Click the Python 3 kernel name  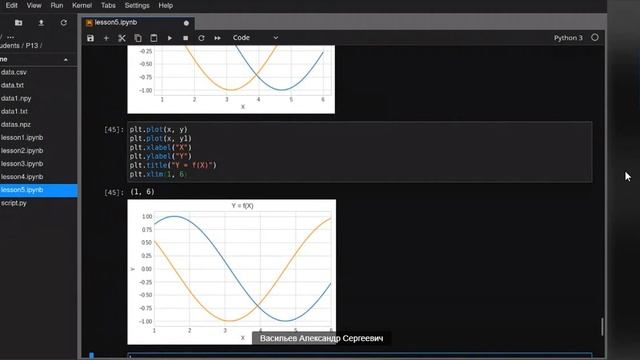[568, 38]
